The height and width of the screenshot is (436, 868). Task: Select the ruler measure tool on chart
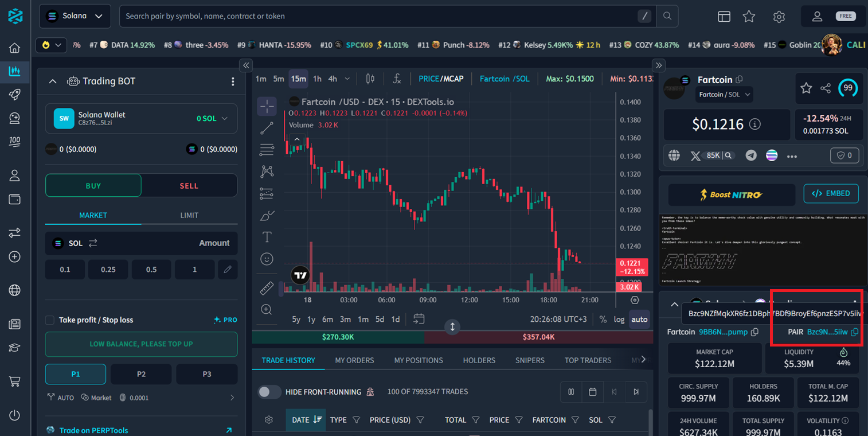click(x=267, y=288)
